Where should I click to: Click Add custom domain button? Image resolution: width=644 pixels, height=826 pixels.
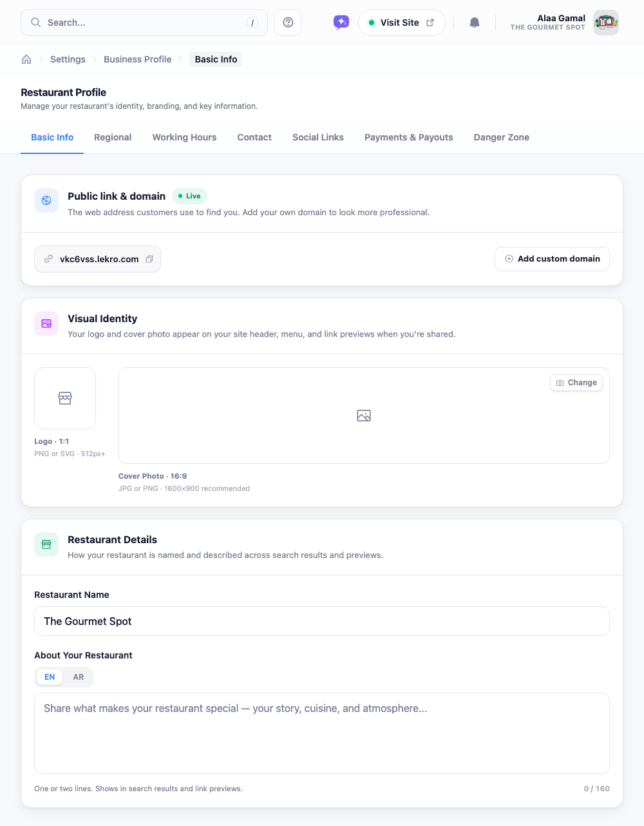[552, 259]
